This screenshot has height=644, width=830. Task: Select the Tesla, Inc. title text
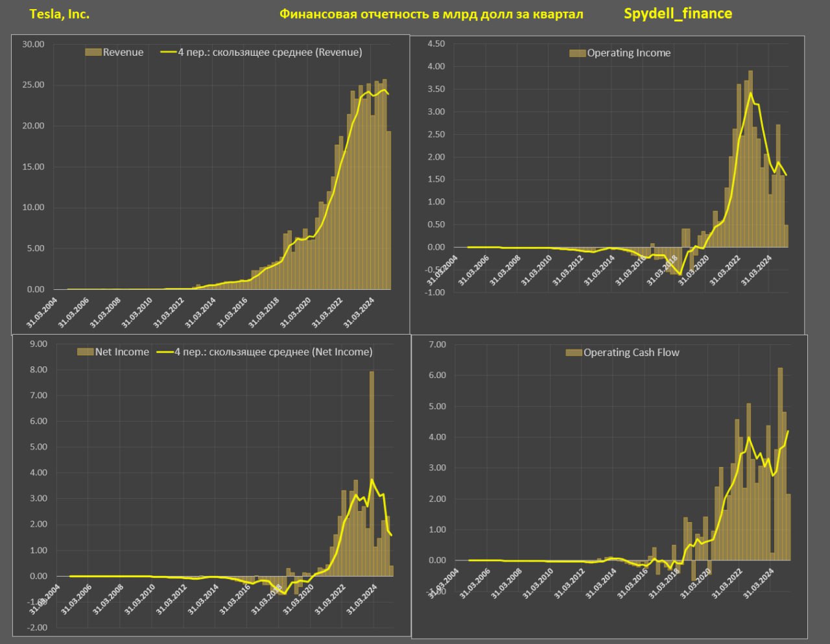[x=60, y=14]
